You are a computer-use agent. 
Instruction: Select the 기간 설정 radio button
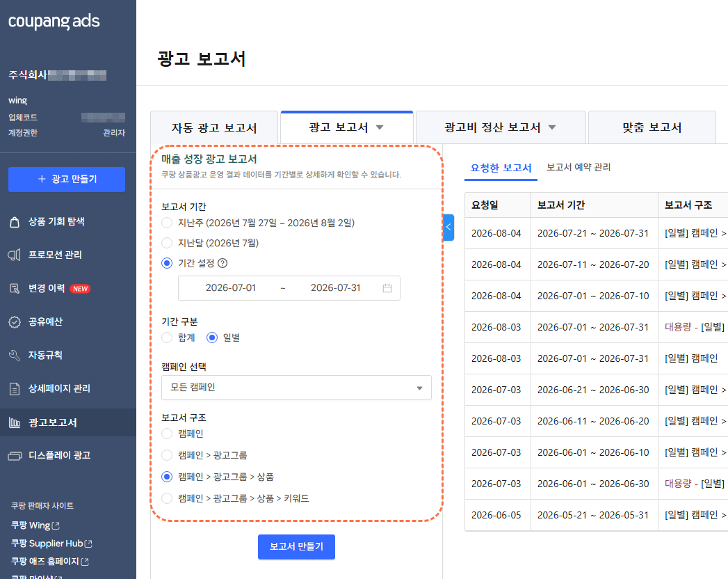tap(167, 264)
